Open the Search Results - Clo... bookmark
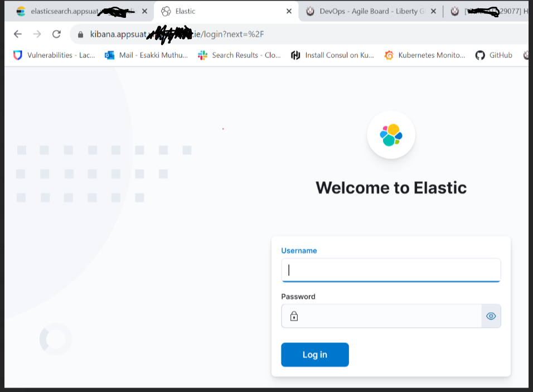The height and width of the screenshot is (392, 533). (x=240, y=55)
